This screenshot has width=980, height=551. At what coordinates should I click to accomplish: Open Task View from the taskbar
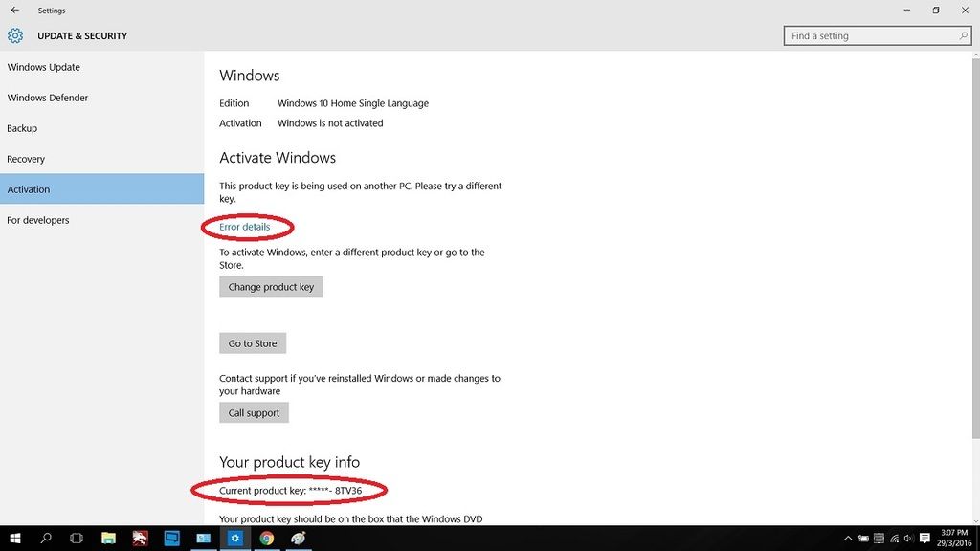click(x=77, y=539)
